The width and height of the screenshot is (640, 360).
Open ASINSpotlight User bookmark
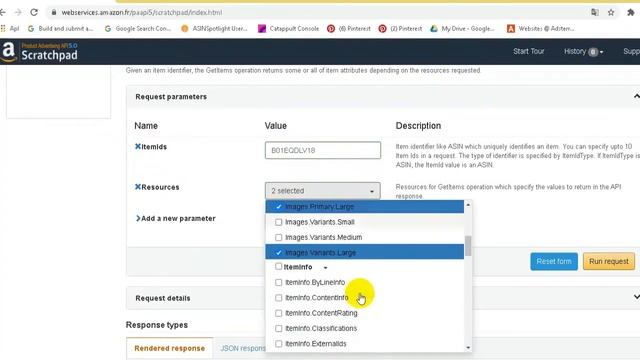[x=214, y=29]
